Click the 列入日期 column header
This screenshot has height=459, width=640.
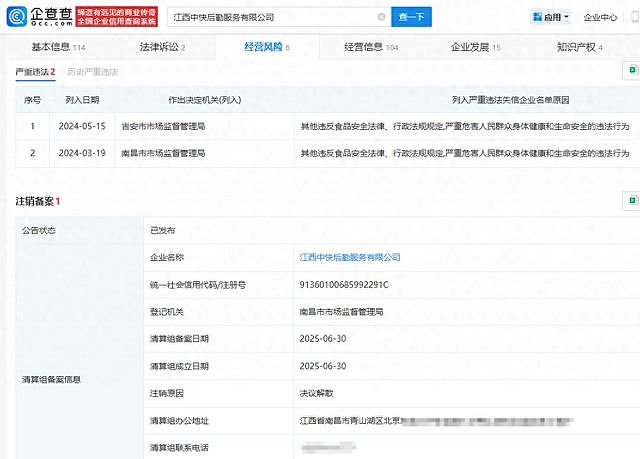[82, 100]
